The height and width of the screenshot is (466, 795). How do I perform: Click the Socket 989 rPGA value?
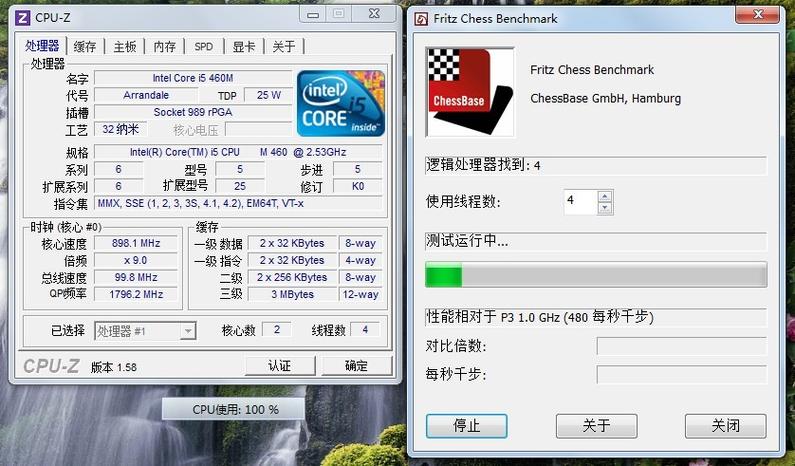click(x=193, y=113)
